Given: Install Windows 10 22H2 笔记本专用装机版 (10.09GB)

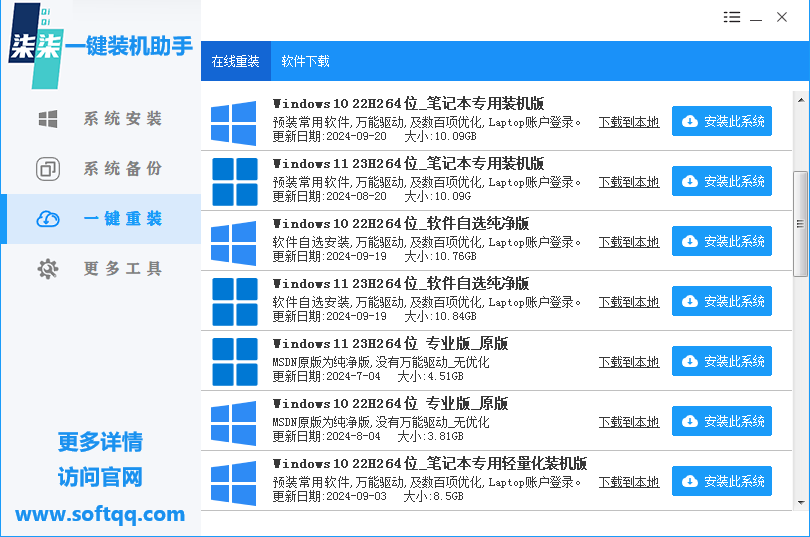Looking at the screenshot, I should pyautogui.click(x=722, y=121).
